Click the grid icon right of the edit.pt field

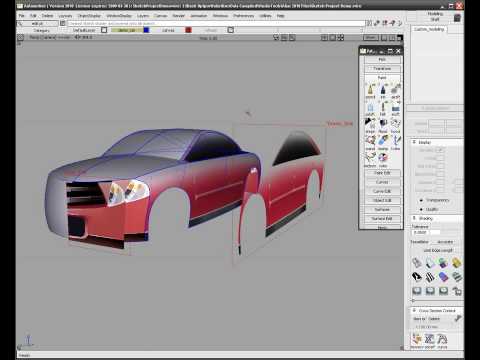coord(62,23)
